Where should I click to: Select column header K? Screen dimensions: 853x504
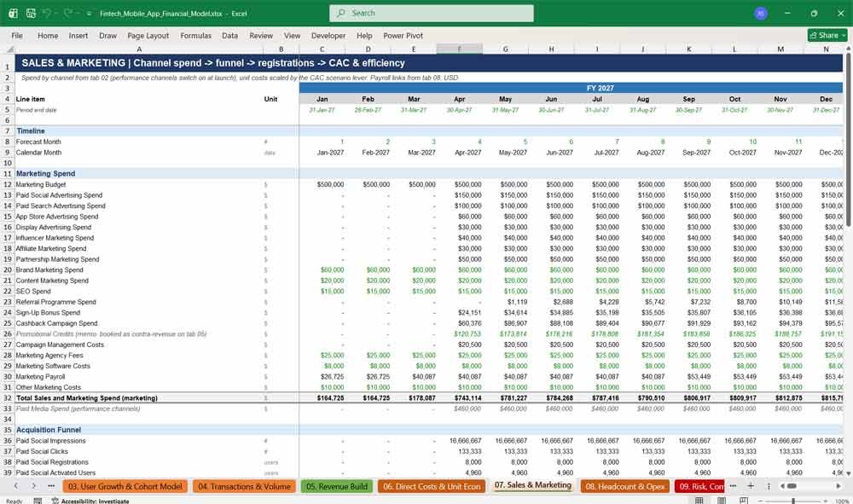click(688, 49)
